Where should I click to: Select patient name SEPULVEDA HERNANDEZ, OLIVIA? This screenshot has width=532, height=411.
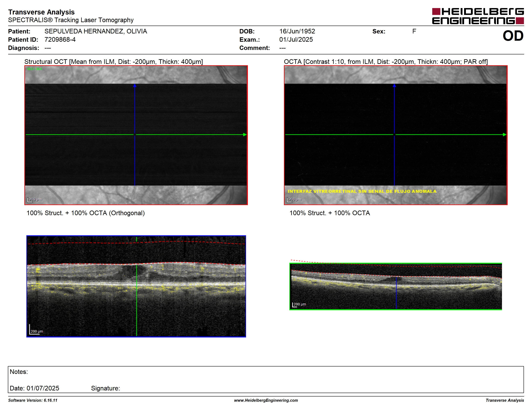(x=96, y=31)
